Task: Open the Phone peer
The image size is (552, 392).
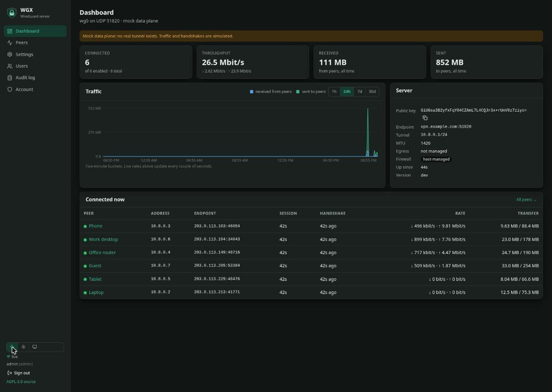Action: pos(96,226)
